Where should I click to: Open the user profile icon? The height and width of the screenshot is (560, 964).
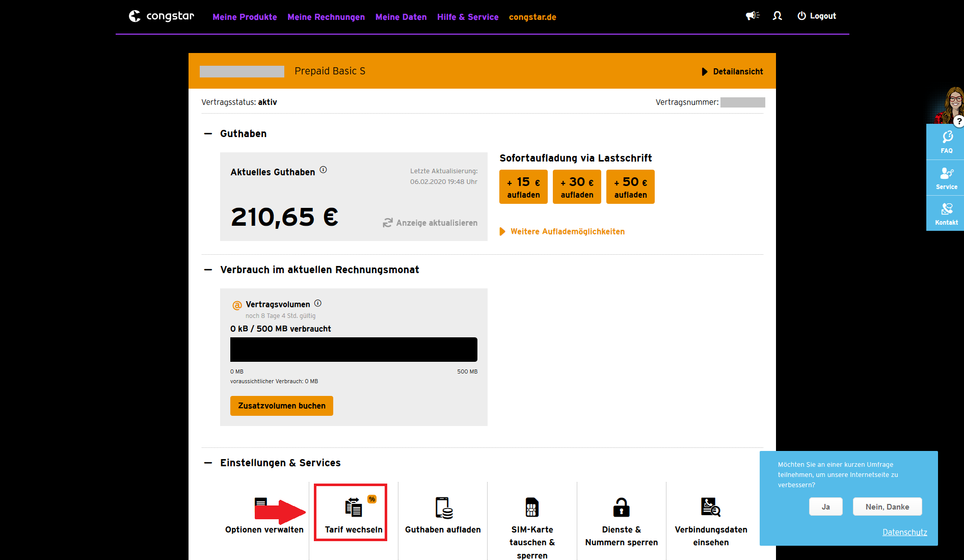(777, 16)
